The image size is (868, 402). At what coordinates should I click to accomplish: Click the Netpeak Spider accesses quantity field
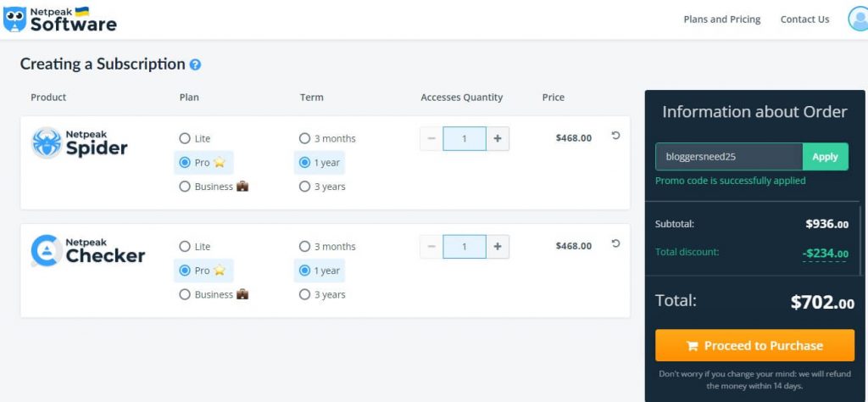pos(465,138)
